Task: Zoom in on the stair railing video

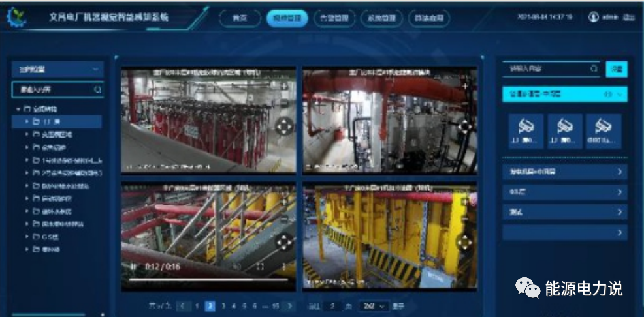Action: tap(283, 202)
